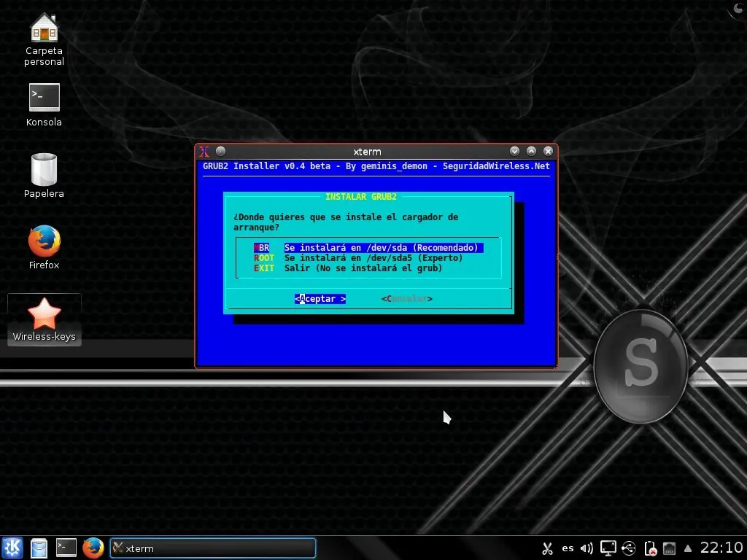Open the Wireless-keys desktop shortcut
The height and width of the screenshot is (560, 747).
point(44,319)
